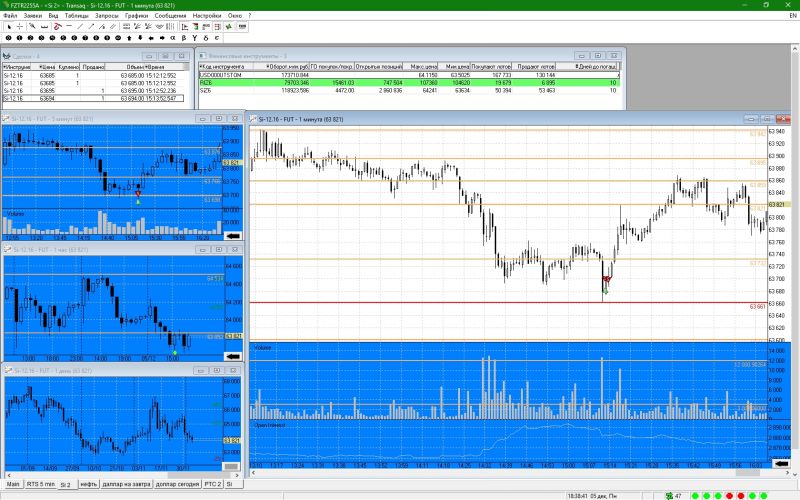Image resolution: width=800 pixels, height=500 pixels.
Task: Switch to the доллар сегодня tab
Action: (177, 484)
